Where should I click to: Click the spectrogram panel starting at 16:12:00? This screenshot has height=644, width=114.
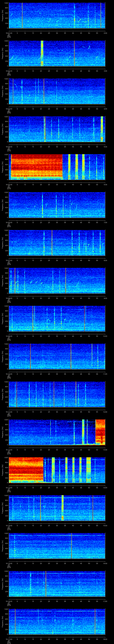click(x=57, y=432)
